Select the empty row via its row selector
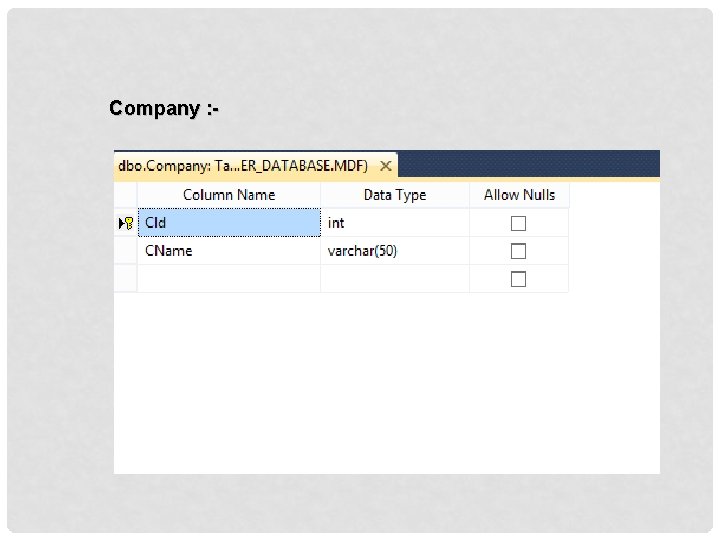720x540 pixels. (125, 279)
